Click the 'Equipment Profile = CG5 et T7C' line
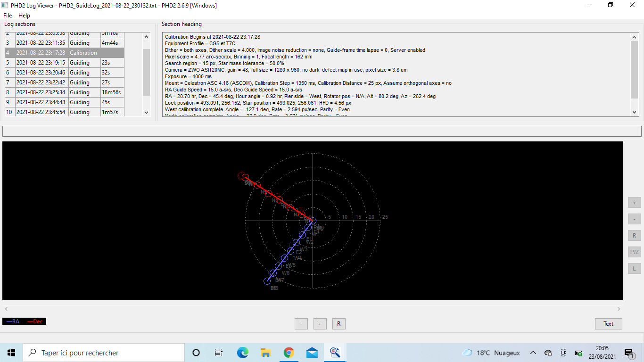Viewport: 644px width, 362px height. point(200,43)
